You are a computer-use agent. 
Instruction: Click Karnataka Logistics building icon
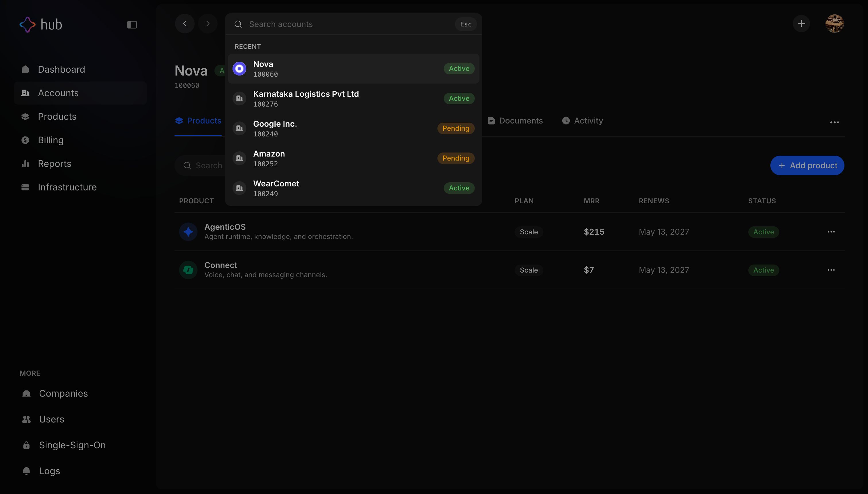coord(239,99)
